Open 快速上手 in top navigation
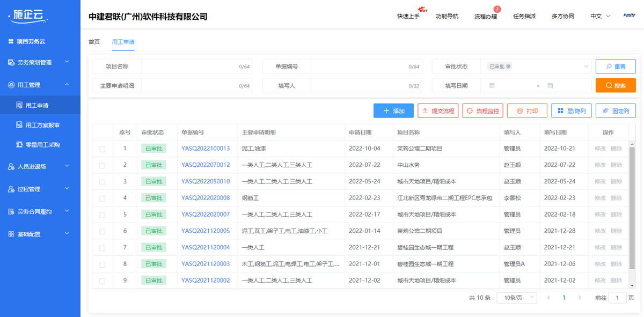The height and width of the screenshot is (317, 644). click(408, 16)
